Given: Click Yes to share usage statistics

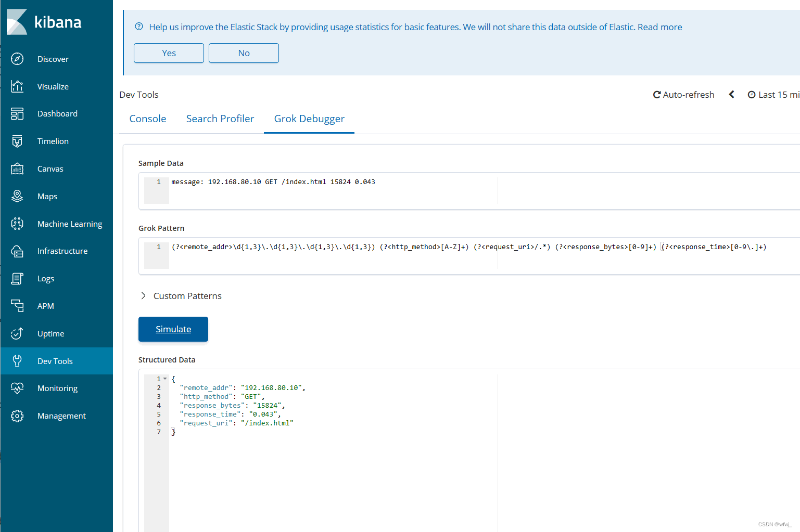Looking at the screenshot, I should tap(169, 53).
